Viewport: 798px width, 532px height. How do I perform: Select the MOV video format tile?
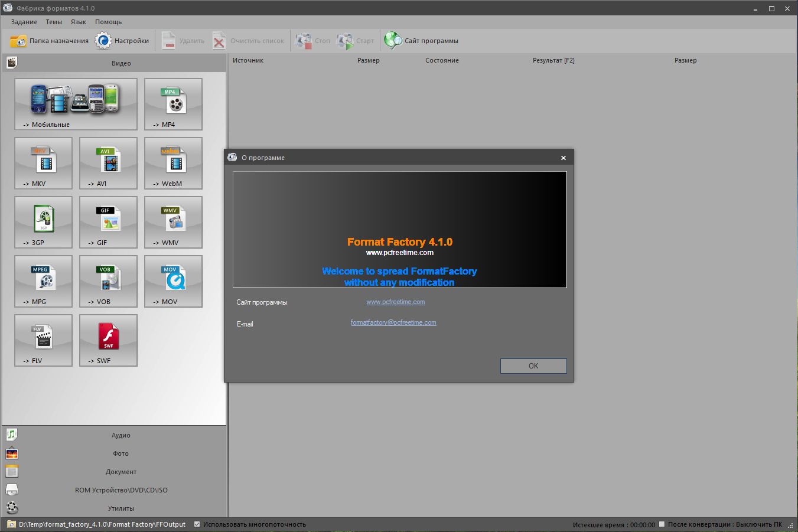[173, 281]
